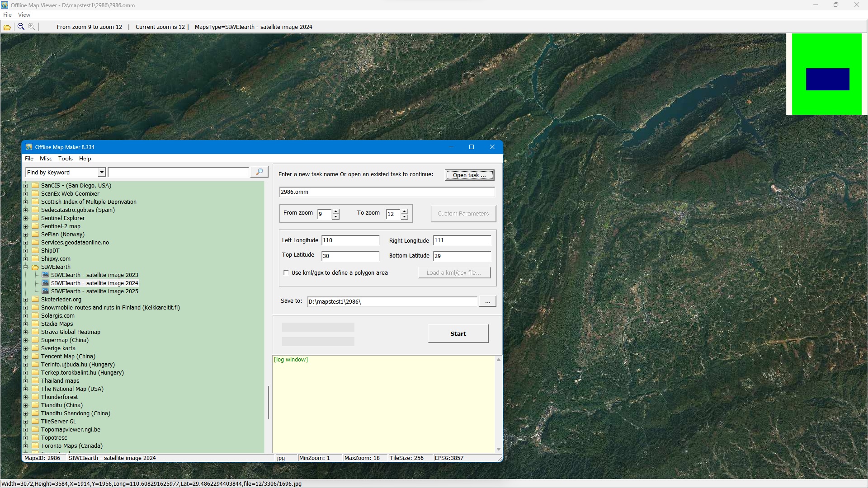
Task: Select SIWEIearth satellite image 2023 map icon
Action: 45,275
